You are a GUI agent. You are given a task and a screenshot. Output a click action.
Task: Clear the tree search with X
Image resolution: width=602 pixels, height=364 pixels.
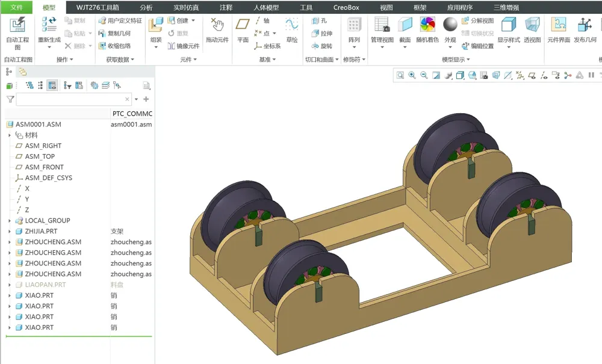(127, 99)
